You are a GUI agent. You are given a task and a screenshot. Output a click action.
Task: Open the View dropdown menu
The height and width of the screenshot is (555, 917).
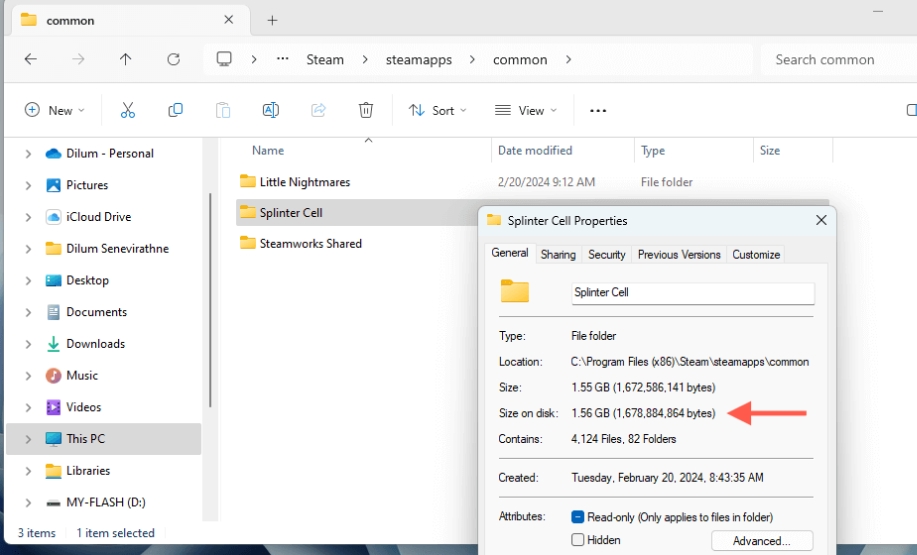[x=526, y=110]
